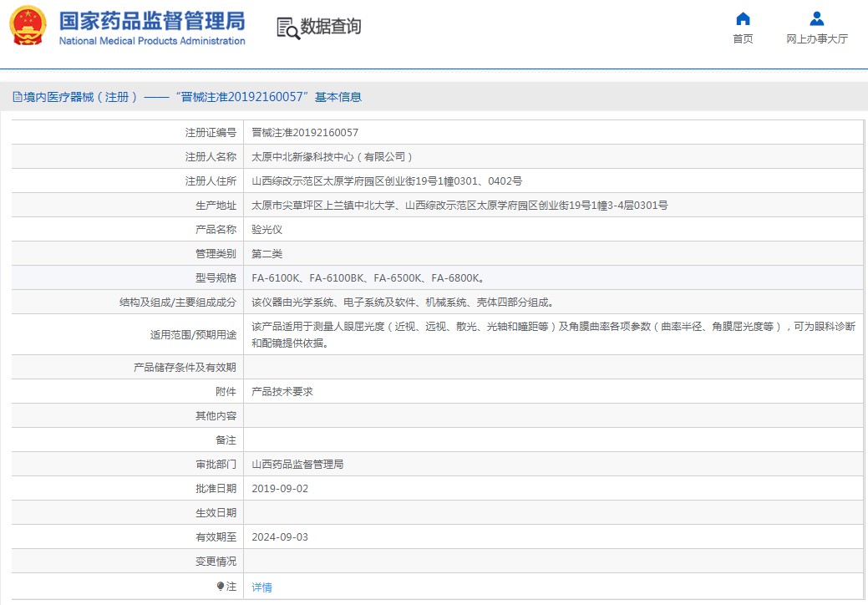Click the 结构及组成/主要组成成分 label
Viewport: 868px width, 605px height.
tap(178, 302)
